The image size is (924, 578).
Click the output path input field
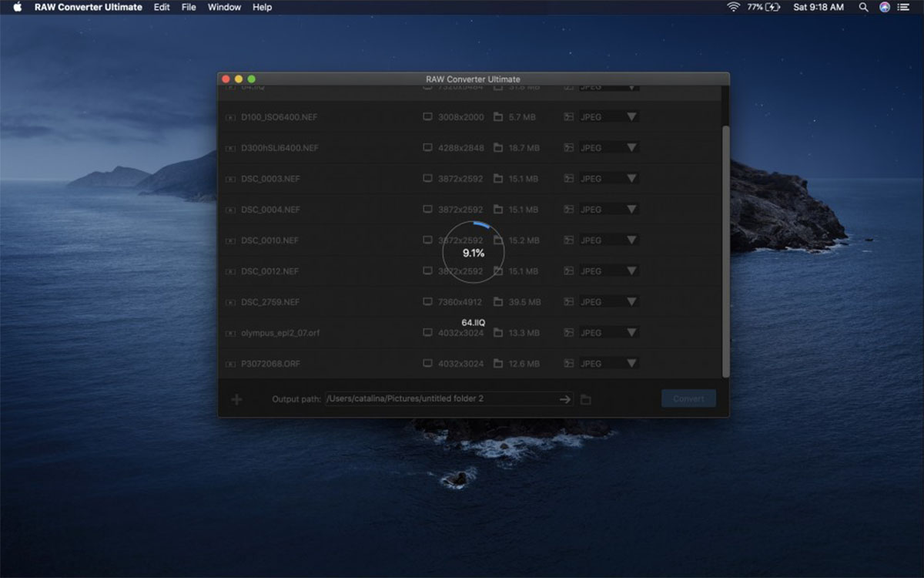coord(449,399)
